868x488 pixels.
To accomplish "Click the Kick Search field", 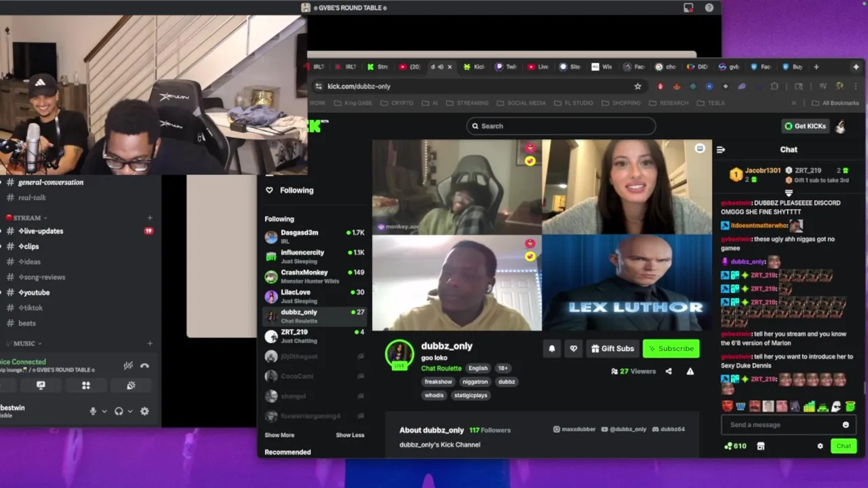I will coord(561,126).
